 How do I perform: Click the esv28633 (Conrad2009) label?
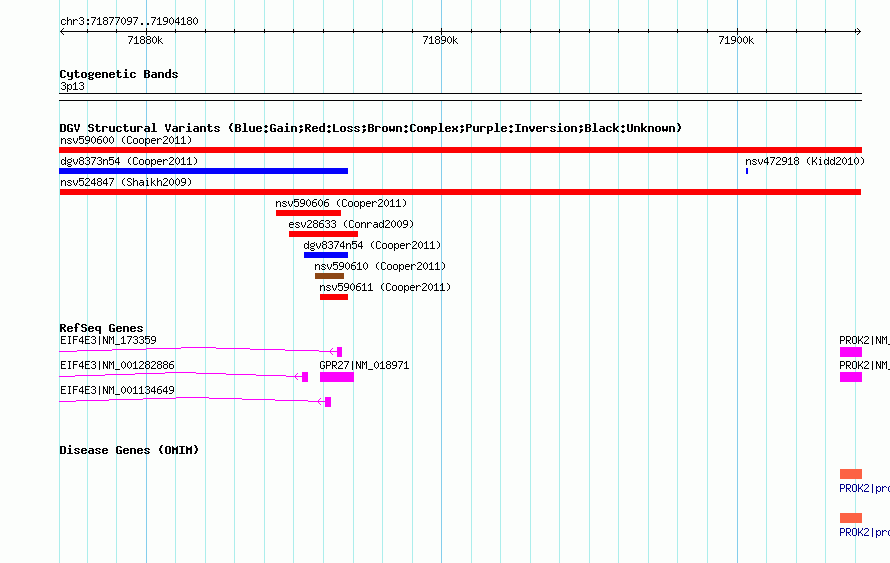click(351, 224)
